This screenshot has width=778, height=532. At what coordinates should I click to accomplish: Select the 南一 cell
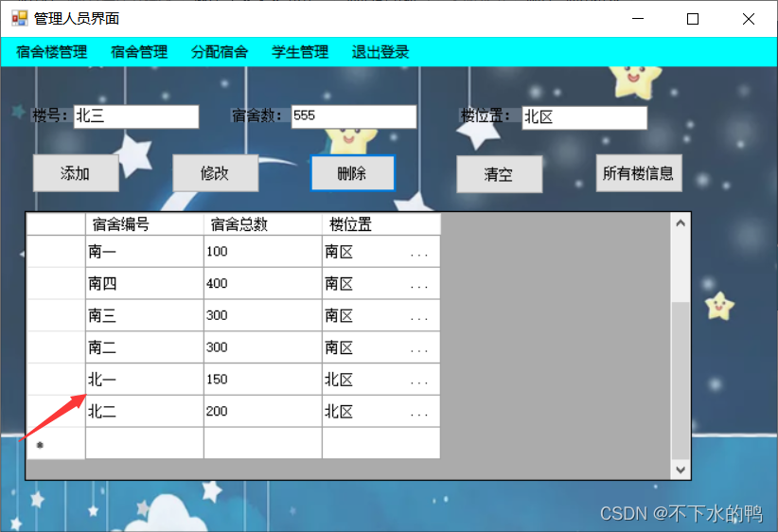point(145,252)
